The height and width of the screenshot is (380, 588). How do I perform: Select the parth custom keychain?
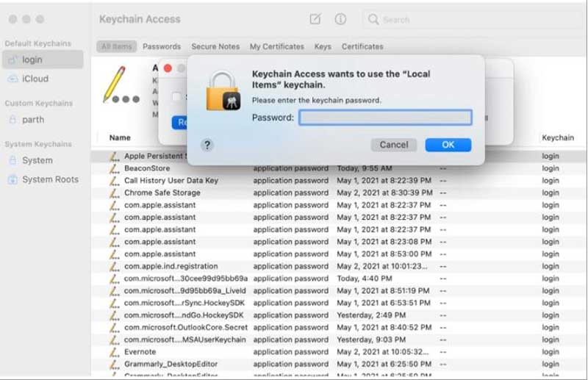pyautogui.click(x=33, y=120)
